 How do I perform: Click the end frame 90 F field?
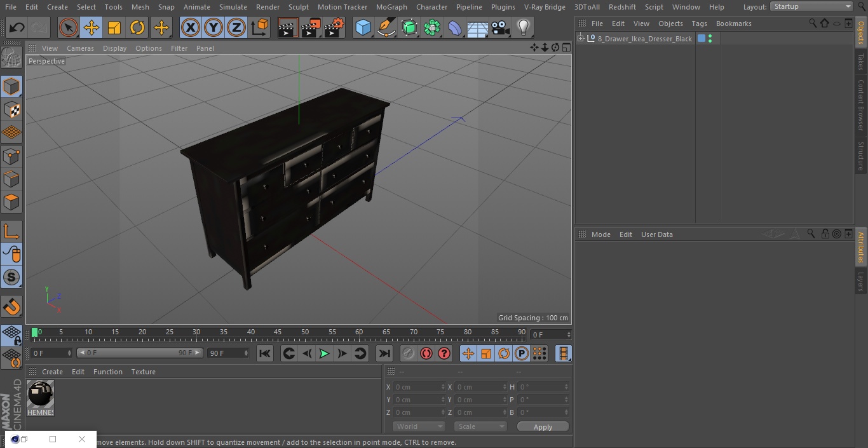pyautogui.click(x=227, y=353)
